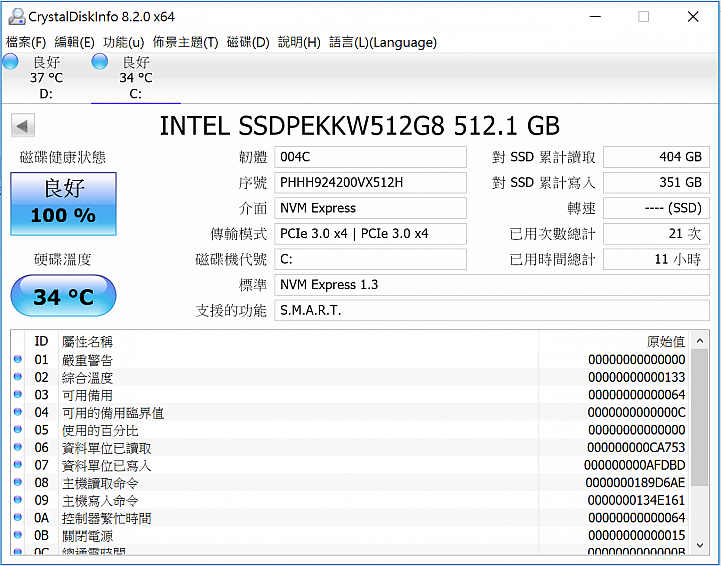Click the 34 °C temperature indicator

[63, 296]
